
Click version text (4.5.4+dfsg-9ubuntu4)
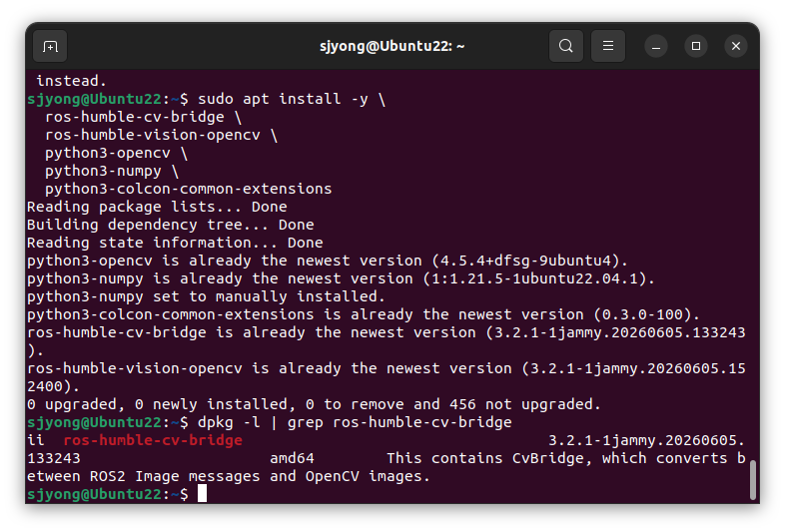(x=529, y=262)
